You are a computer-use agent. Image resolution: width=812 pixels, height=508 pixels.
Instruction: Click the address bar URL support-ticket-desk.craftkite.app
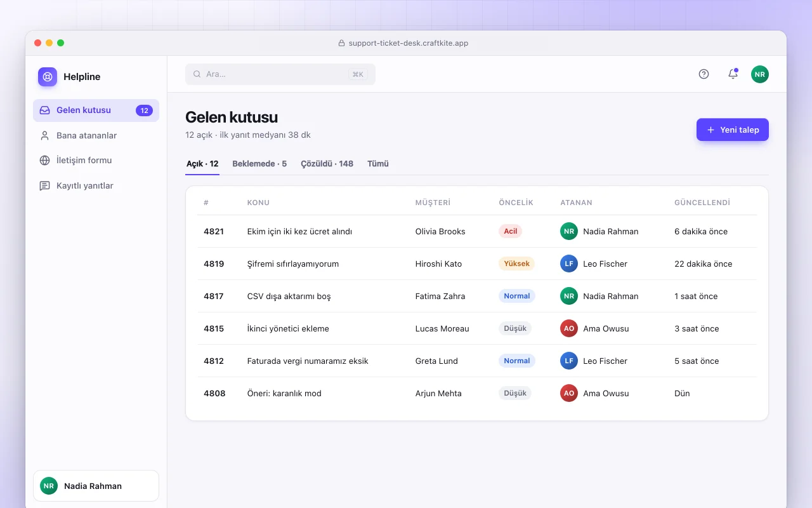pyautogui.click(x=409, y=43)
